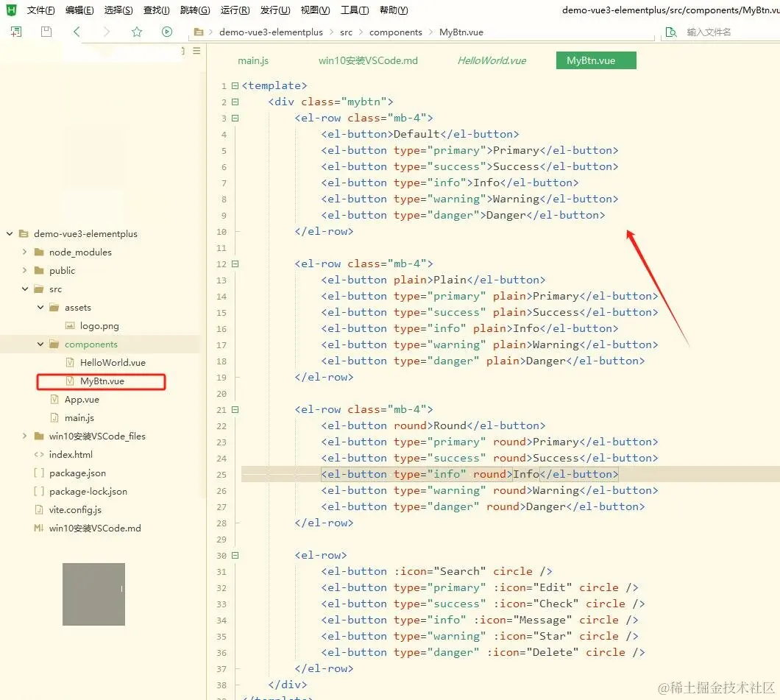Click the breadcrumb folder icon
The image size is (780, 700).
(x=199, y=32)
